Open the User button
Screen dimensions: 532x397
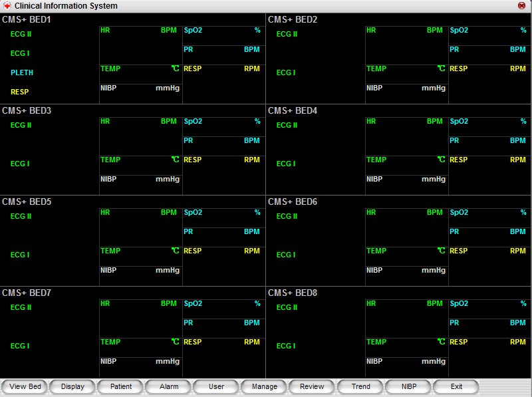point(217,386)
